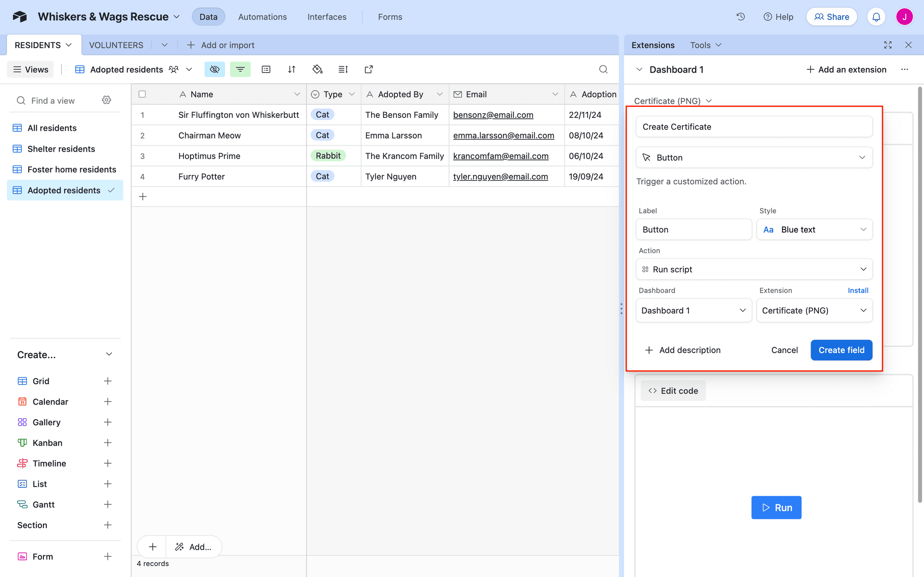This screenshot has height=577, width=924.
Task: Check row 2 Chairman Meow's record checkbox
Action: (142, 135)
